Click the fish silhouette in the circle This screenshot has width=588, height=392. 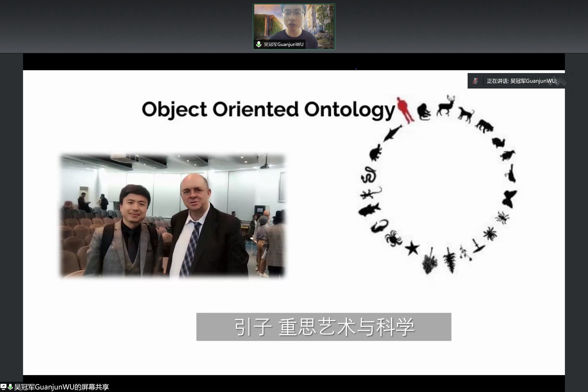(369, 209)
